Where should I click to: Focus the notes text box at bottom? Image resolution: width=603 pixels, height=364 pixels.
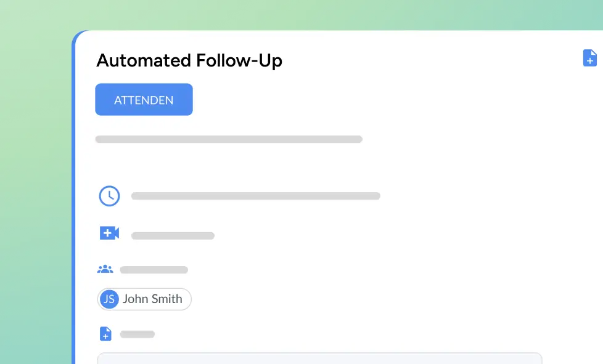click(x=319, y=358)
